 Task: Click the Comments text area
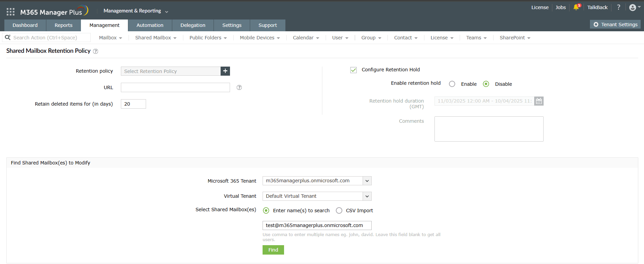[x=489, y=129]
